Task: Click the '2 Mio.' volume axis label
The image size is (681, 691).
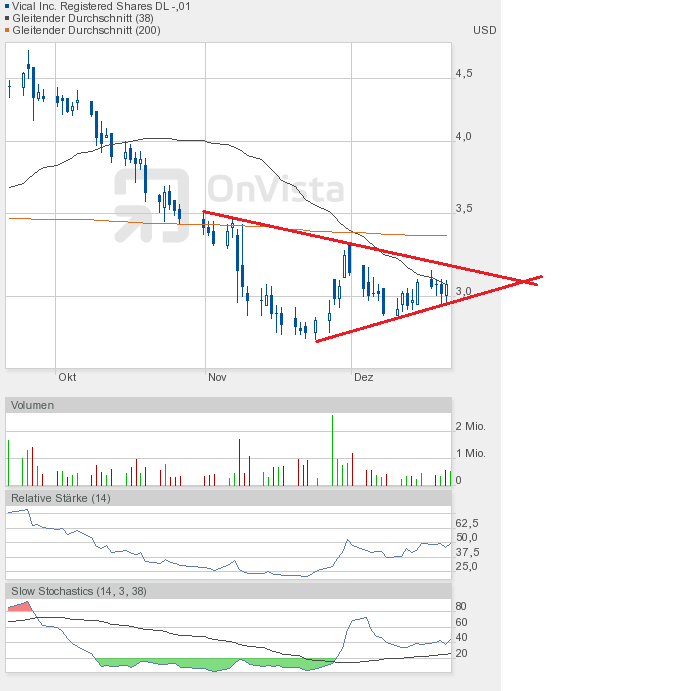Action: (470, 426)
